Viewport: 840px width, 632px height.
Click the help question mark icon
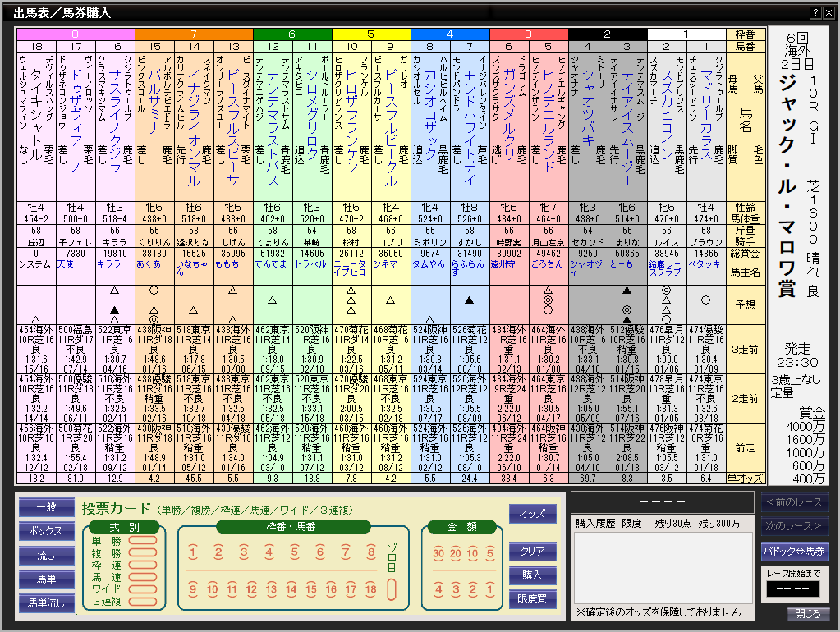coord(815,12)
